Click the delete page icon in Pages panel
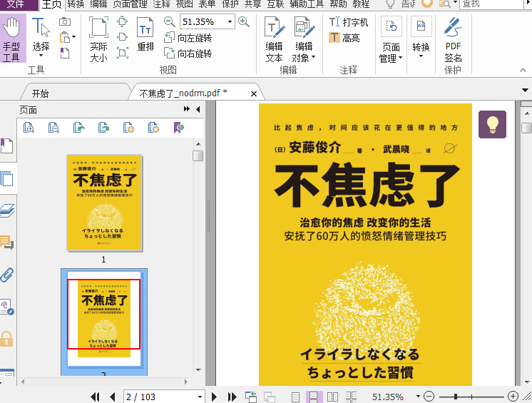This screenshot has height=403, width=532. 153,128
